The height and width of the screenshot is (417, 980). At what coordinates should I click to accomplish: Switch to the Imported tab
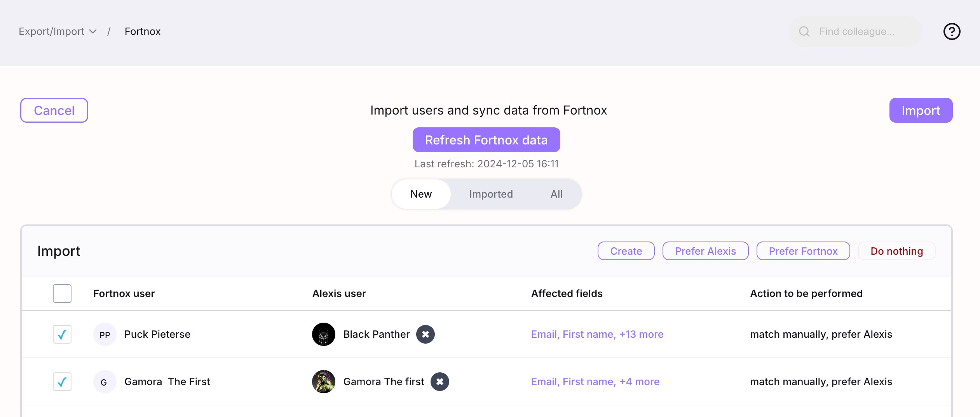coord(491,194)
